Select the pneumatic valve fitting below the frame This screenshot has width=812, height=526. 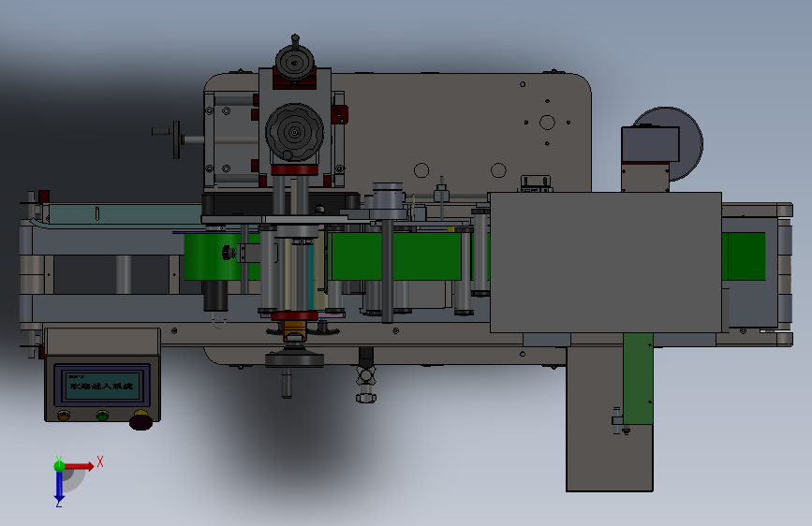pyautogui.click(x=365, y=375)
